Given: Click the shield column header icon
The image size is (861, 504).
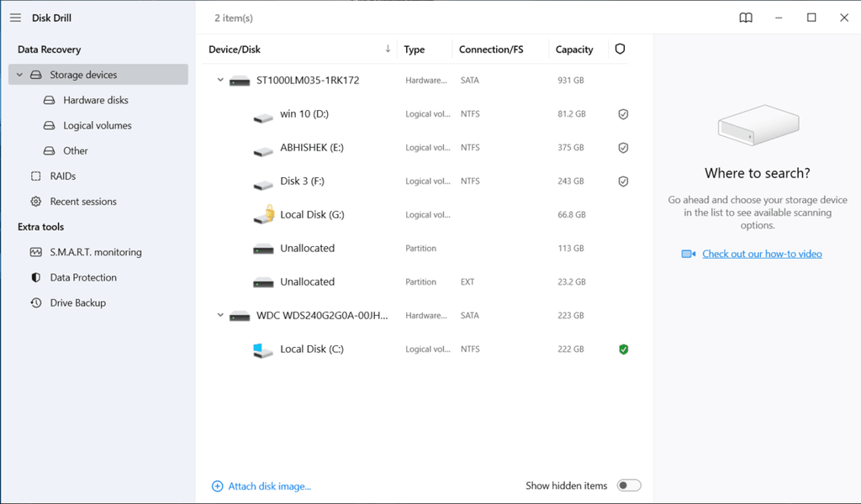Looking at the screenshot, I should click(620, 49).
